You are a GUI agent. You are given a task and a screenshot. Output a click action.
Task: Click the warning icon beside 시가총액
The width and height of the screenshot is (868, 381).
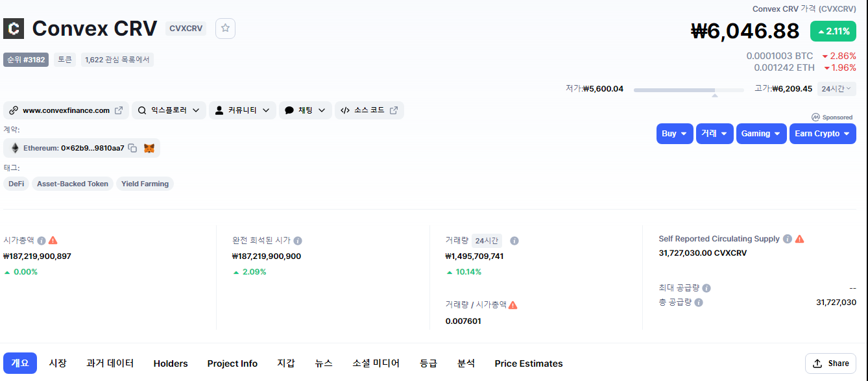pyautogui.click(x=53, y=240)
